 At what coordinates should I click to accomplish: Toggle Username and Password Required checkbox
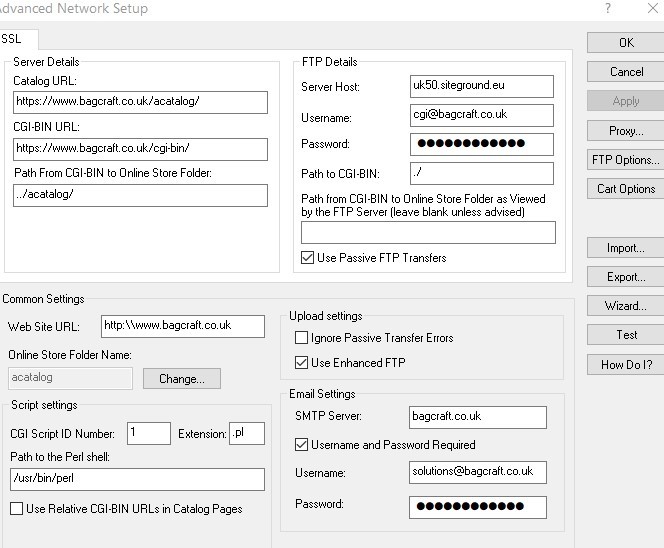(302, 445)
